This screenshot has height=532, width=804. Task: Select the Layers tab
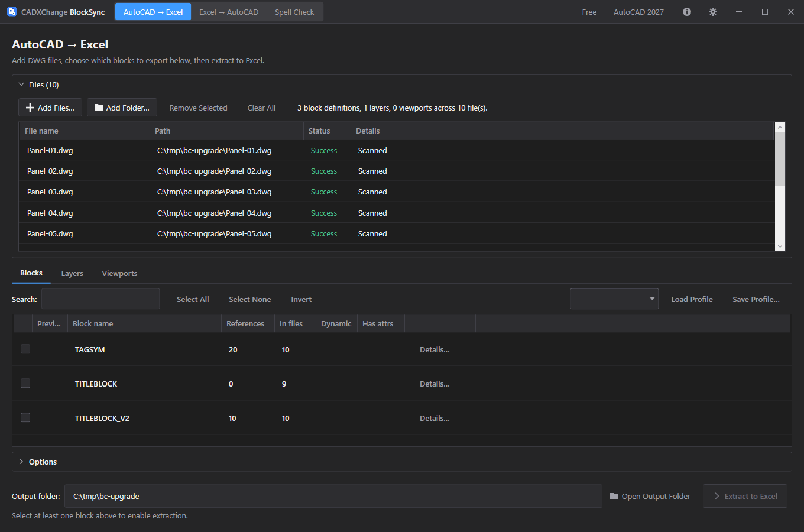click(x=72, y=274)
